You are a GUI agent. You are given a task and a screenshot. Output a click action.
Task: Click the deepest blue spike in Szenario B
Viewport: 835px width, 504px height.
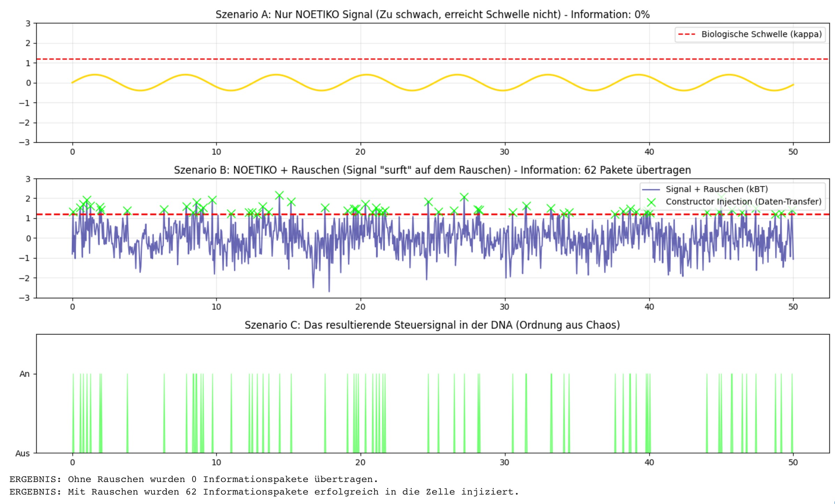point(329,290)
